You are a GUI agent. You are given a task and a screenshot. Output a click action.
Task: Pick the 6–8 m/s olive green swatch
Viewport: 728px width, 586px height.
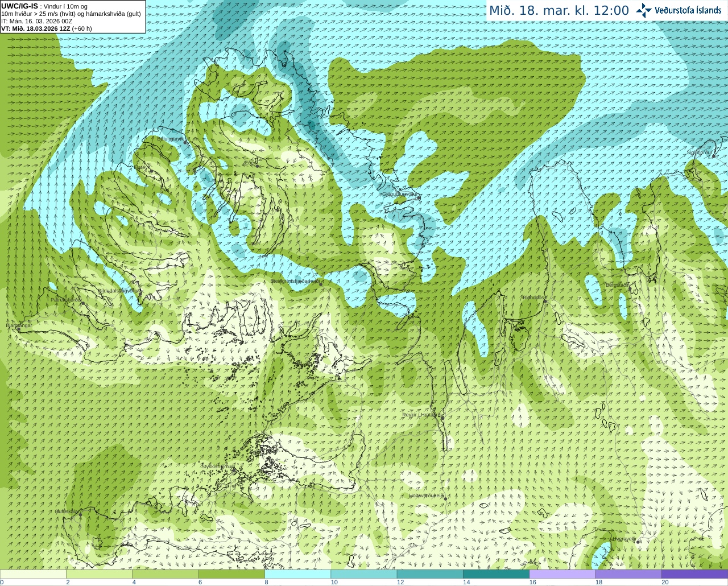(231, 574)
